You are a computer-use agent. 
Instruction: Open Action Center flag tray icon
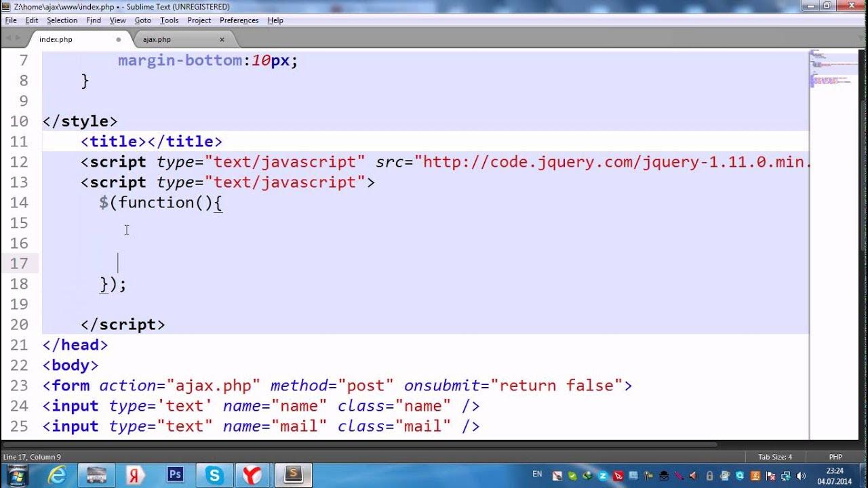pos(770,476)
